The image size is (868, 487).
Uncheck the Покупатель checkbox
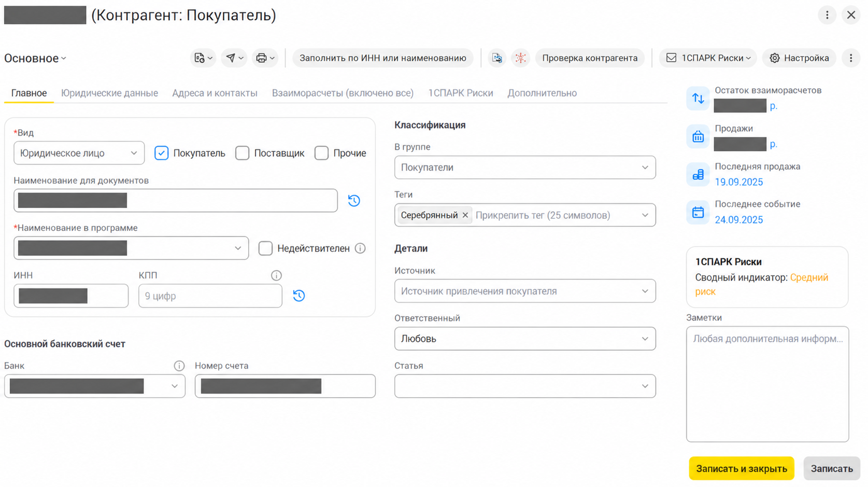coord(162,153)
